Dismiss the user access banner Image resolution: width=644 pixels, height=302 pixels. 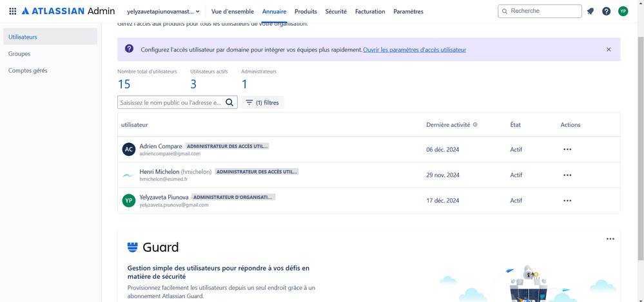click(x=609, y=49)
